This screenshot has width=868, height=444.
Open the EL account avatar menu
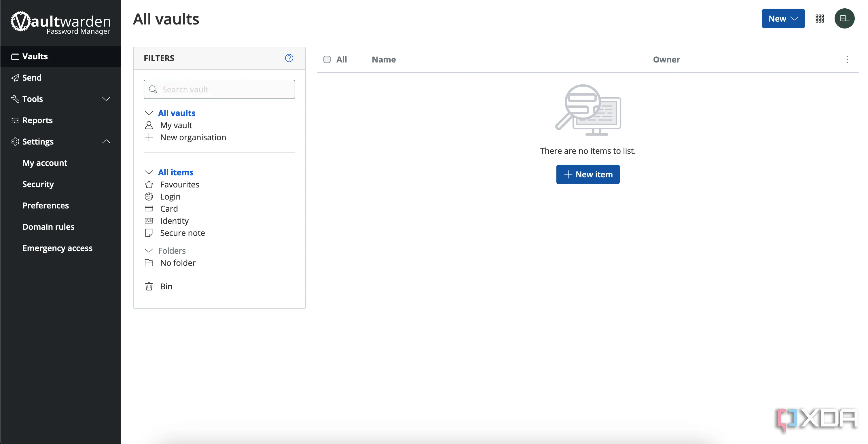tap(844, 18)
